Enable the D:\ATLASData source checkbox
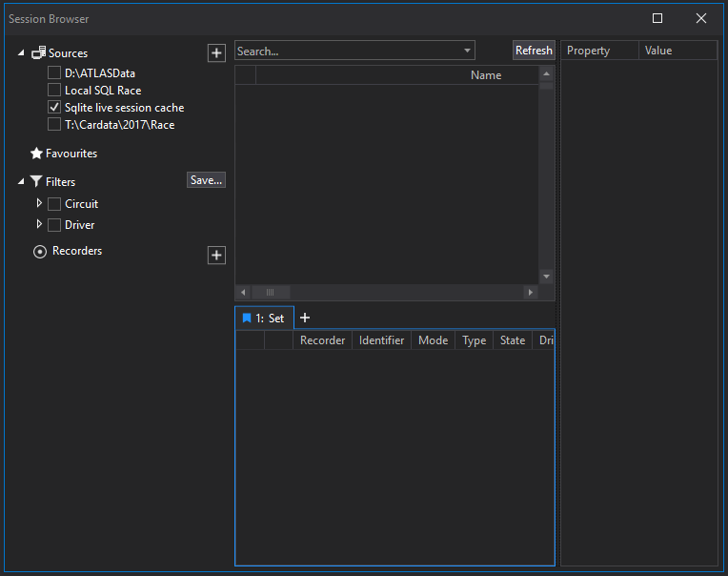728x576 pixels. coord(54,72)
